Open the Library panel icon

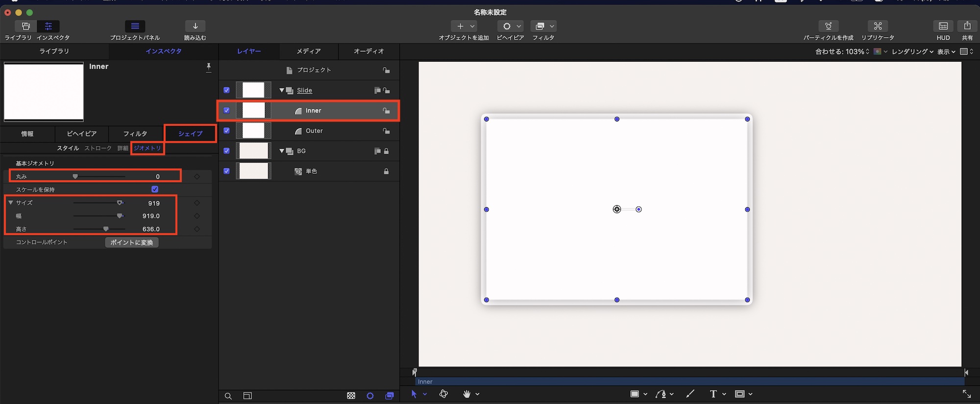(x=25, y=26)
